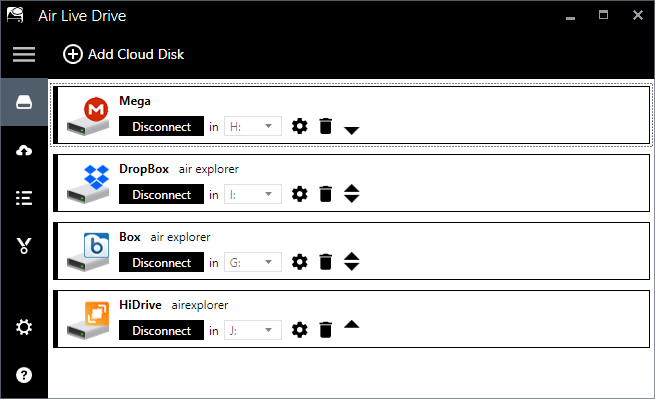Open the hamburger menu
655x399 pixels.
[x=24, y=54]
